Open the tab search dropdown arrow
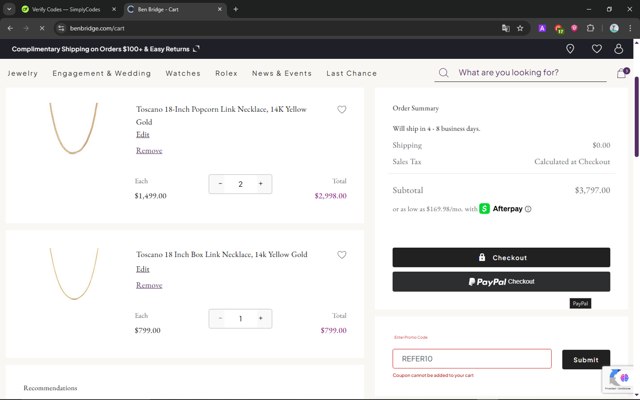640x400 pixels. pyautogui.click(x=9, y=9)
